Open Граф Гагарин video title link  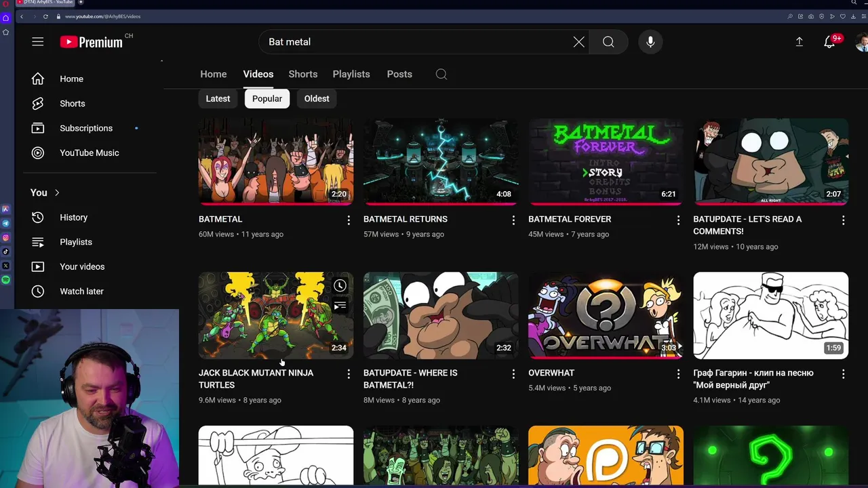(x=753, y=379)
